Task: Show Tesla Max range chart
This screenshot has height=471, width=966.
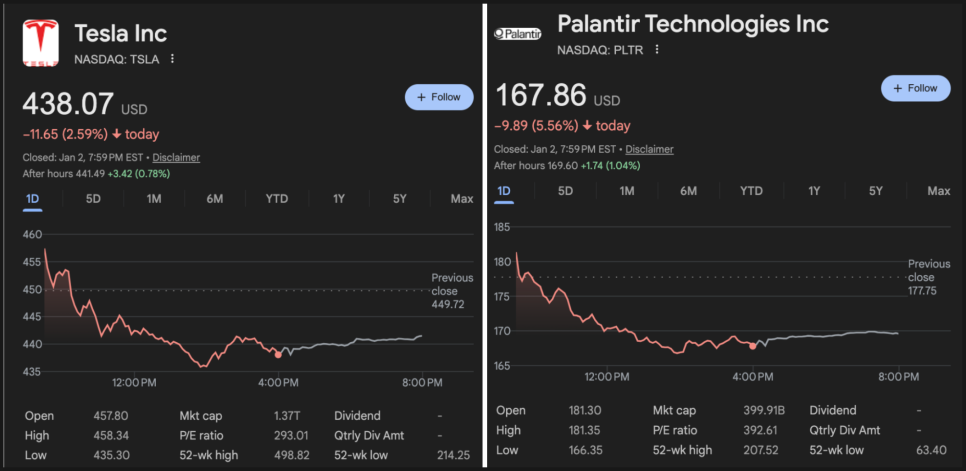Action: tap(461, 199)
